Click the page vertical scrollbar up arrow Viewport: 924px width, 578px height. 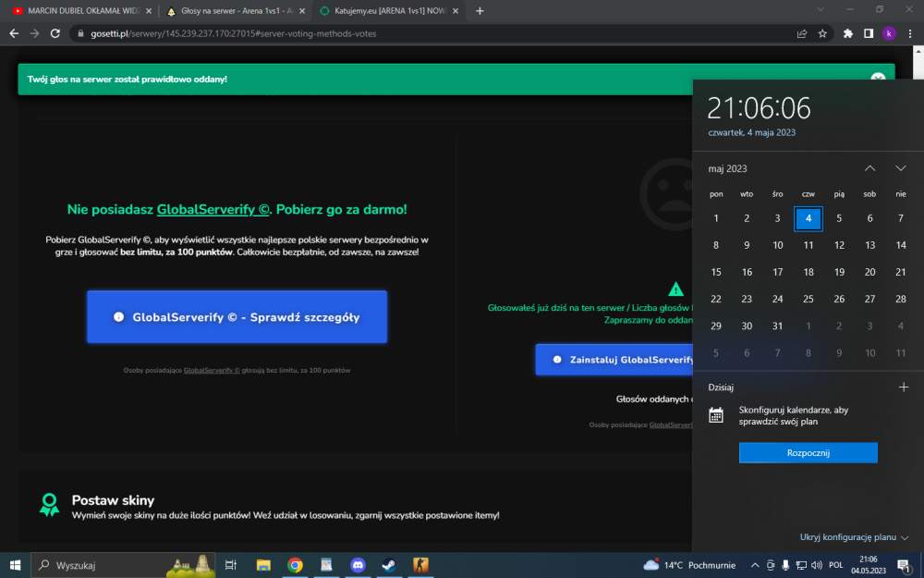click(918, 51)
